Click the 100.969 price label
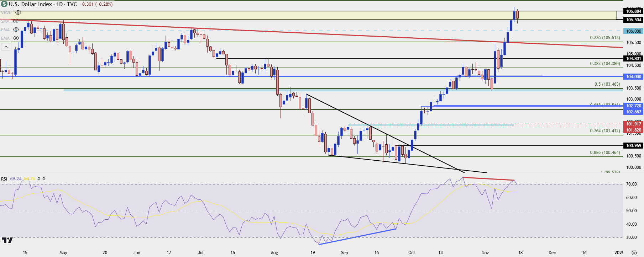Image resolution: width=644 pixels, height=257 pixels. click(634, 146)
